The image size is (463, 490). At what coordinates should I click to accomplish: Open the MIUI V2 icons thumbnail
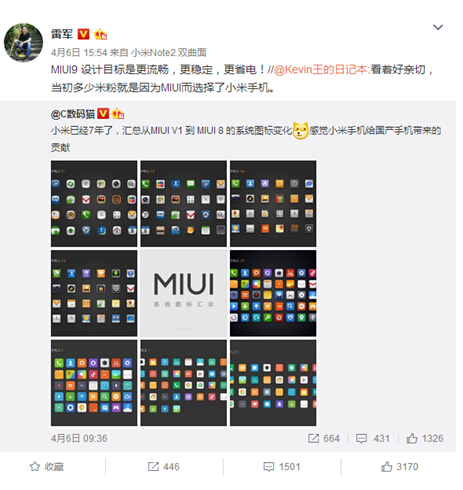click(184, 204)
